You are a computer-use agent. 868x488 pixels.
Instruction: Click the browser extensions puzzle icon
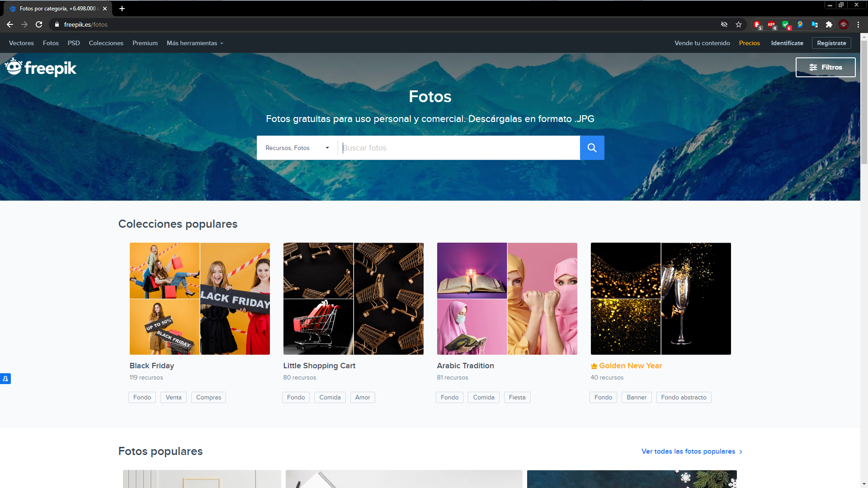(x=829, y=25)
